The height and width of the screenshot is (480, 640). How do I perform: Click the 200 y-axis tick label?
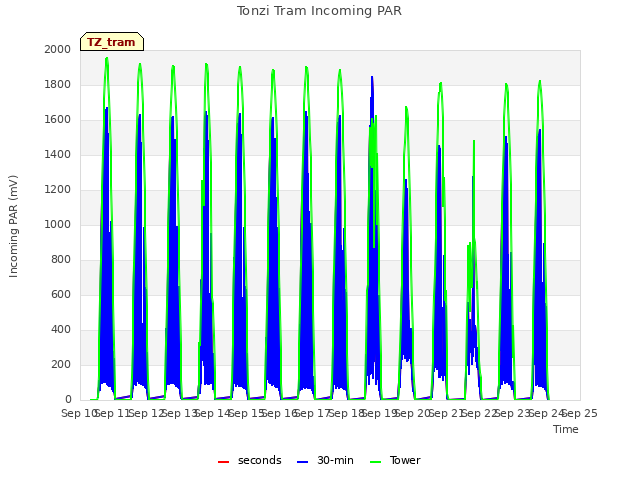[x=61, y=364]
